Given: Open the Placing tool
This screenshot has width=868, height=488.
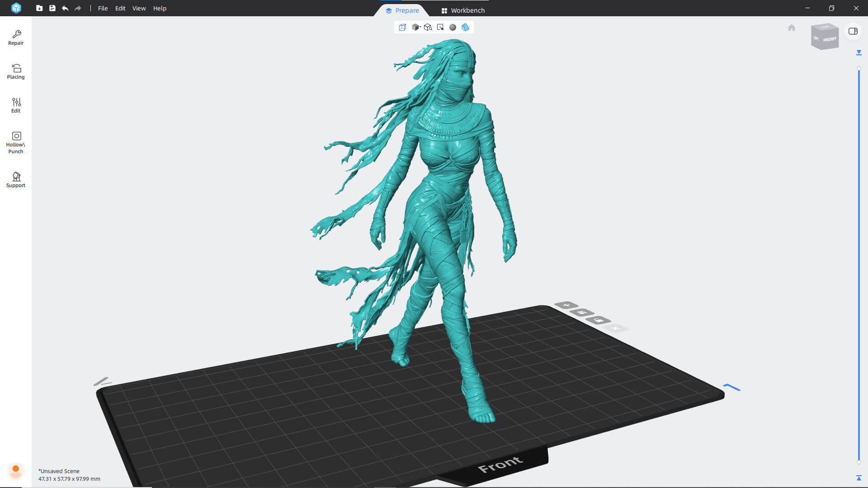Looking at the screenshot, I should [x=16, y=71].
